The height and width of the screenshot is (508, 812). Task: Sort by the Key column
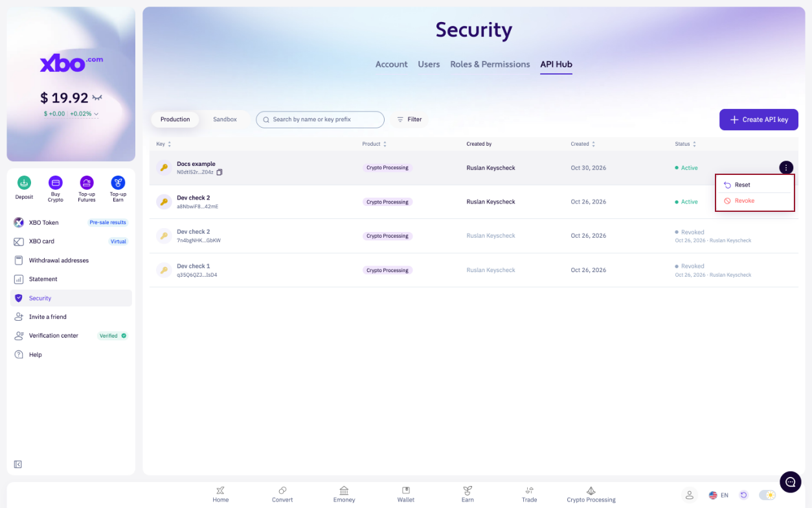point(164,144)
